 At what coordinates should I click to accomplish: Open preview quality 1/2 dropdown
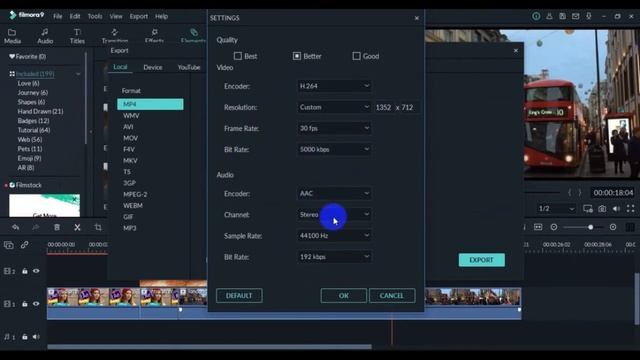coord(556,209)
